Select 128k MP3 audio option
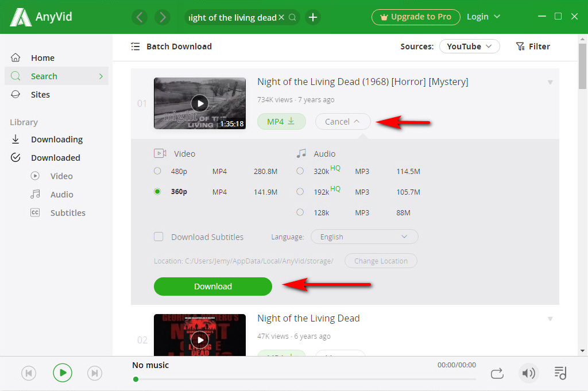Screen dimensions: 588x391 point(300,212)
